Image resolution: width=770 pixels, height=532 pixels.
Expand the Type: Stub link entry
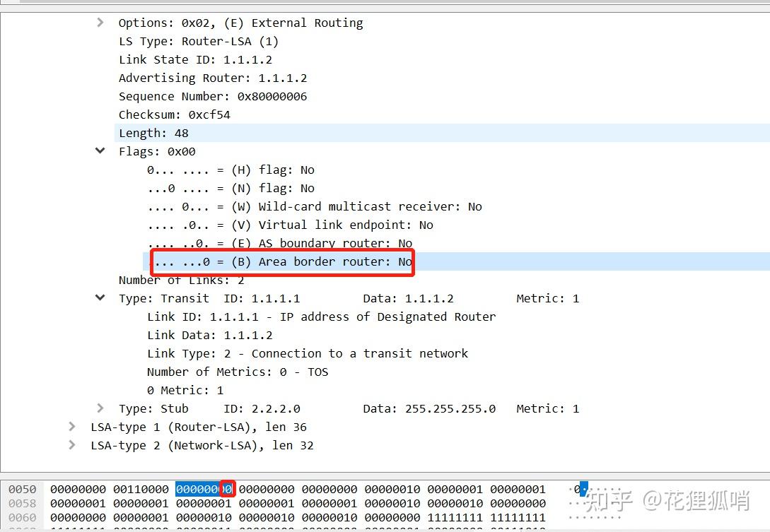pyautogui.click(x=100, y=408)
